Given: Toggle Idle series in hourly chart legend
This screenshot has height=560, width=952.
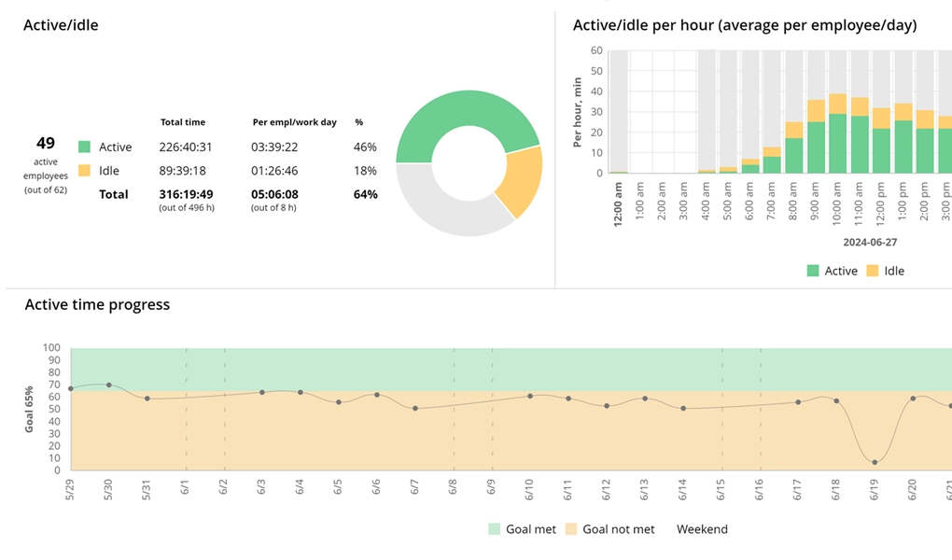Looking at the screenshot, I should coord(884,271).
